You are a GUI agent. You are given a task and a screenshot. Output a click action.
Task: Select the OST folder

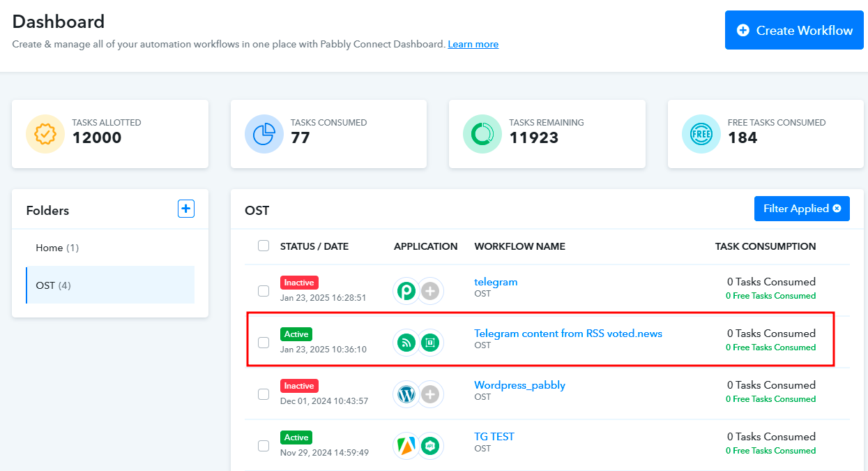point(110,285)
